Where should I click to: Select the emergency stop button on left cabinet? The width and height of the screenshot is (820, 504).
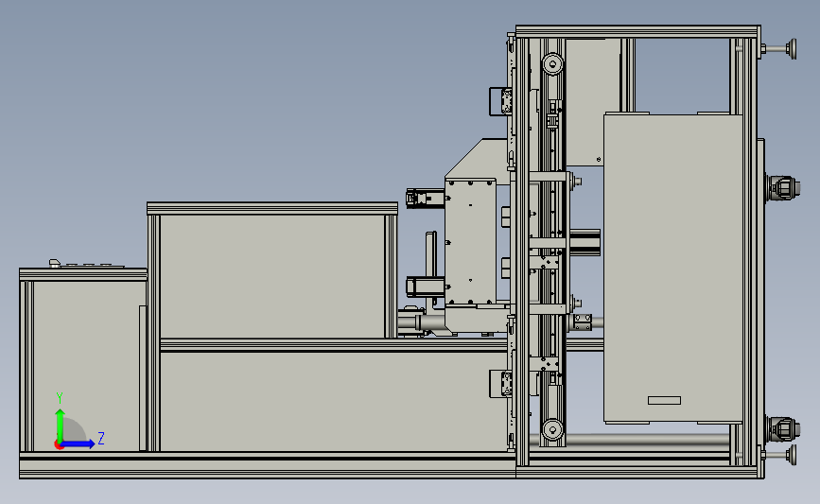55,264
